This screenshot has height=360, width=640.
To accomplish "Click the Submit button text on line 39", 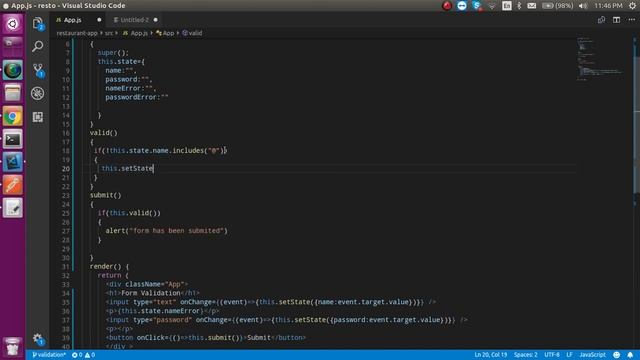I will (x=259, y=338).
